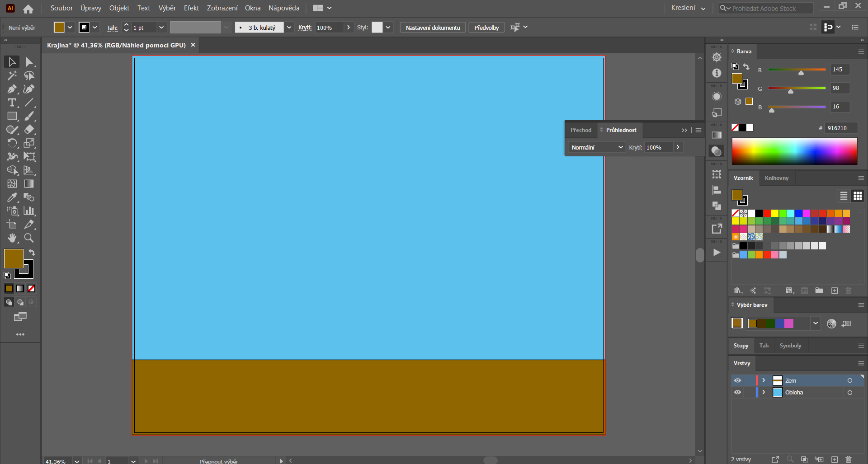Image resolution: width=868 pixels, height=464 pixels.
Task: Hide the Obloha layer
Action: [x=738, y=392]
